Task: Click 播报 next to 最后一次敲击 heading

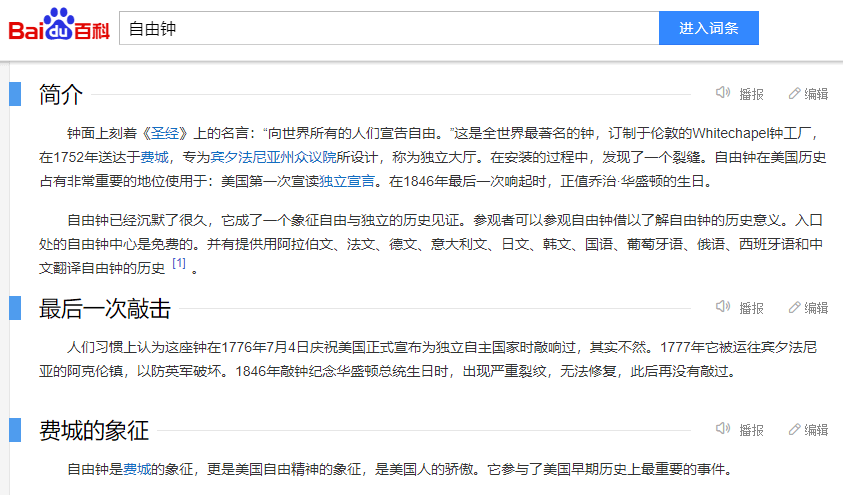Action: click(x=751, y=308)
